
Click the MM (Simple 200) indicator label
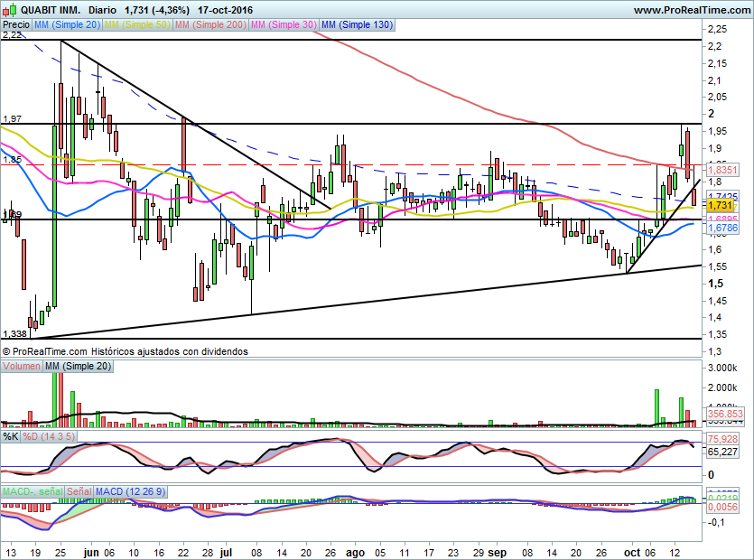209,25
